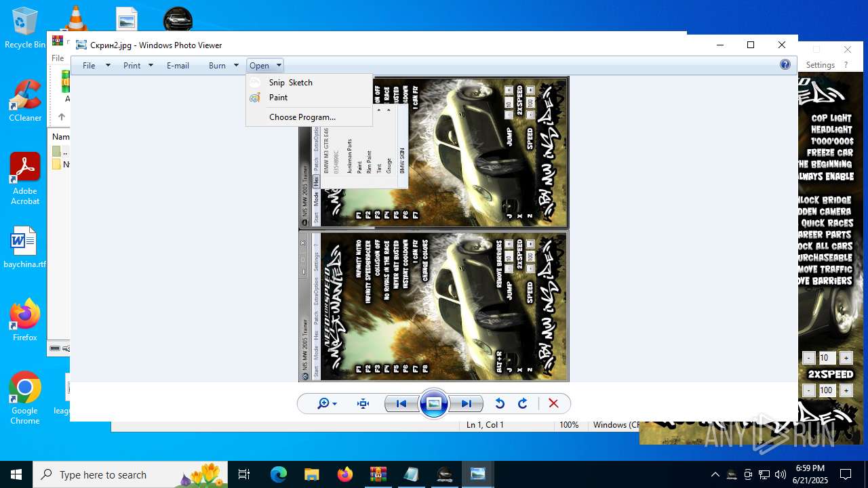
Task: Open the Notepad taskbar item
Action: (x=411, y=474)
